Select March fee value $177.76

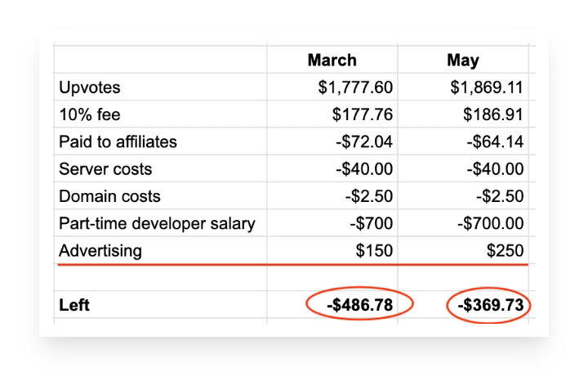[x=332, y=114]
